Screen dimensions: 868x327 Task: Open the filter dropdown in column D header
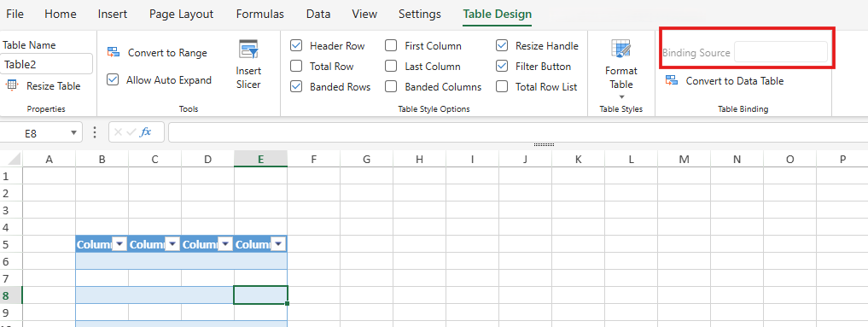click(225, 244)
